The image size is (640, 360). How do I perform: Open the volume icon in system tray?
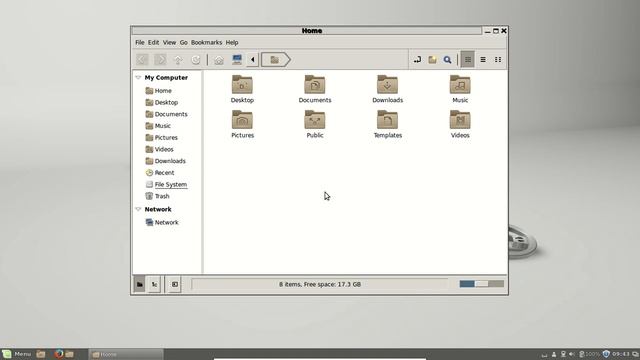pos(572,354)
